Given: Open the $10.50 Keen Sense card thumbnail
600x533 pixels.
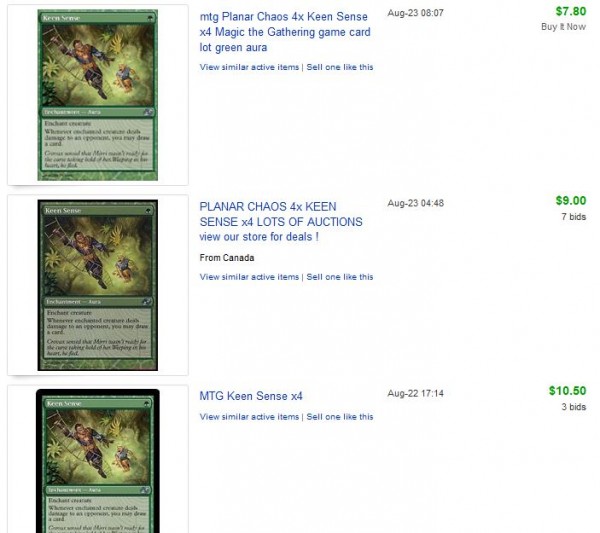Looking at the screenshot, I should (98, 461).
